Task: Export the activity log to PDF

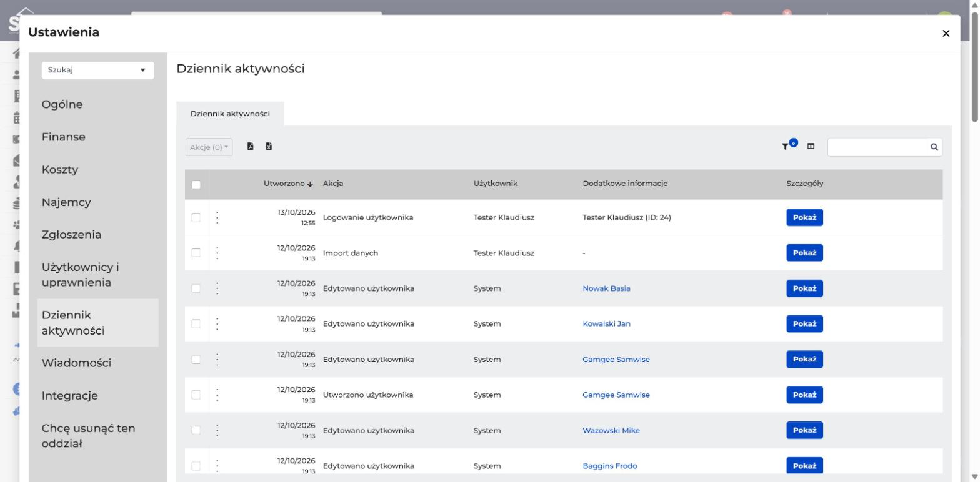Action: (x=251, y=147)
